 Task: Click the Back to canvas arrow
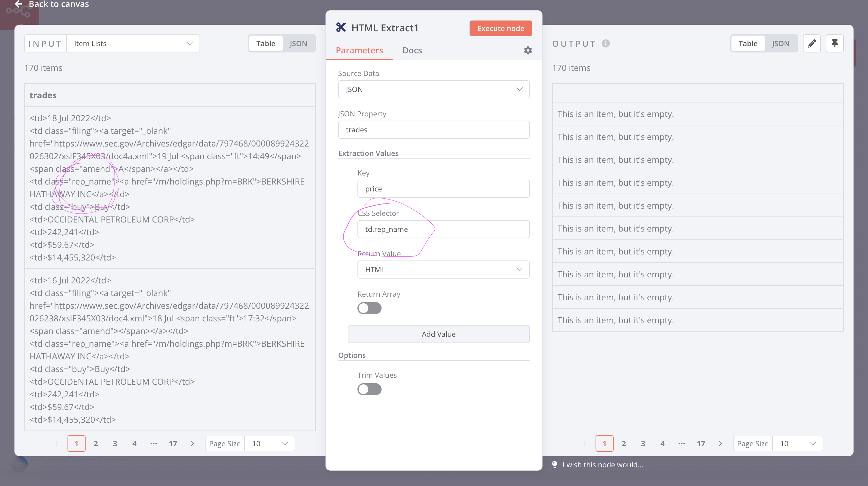pos(18,4)
